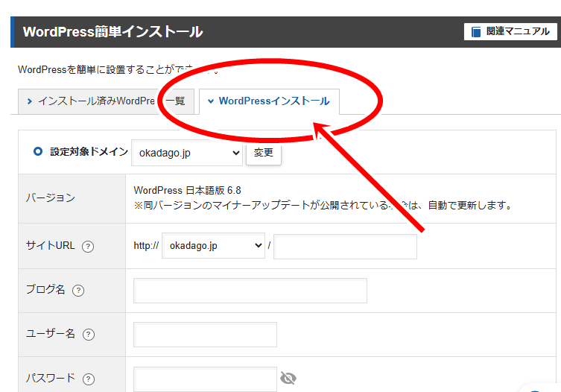
Task: Open the 設定対象ドメイン dropdown
Action: coord(187,153)
